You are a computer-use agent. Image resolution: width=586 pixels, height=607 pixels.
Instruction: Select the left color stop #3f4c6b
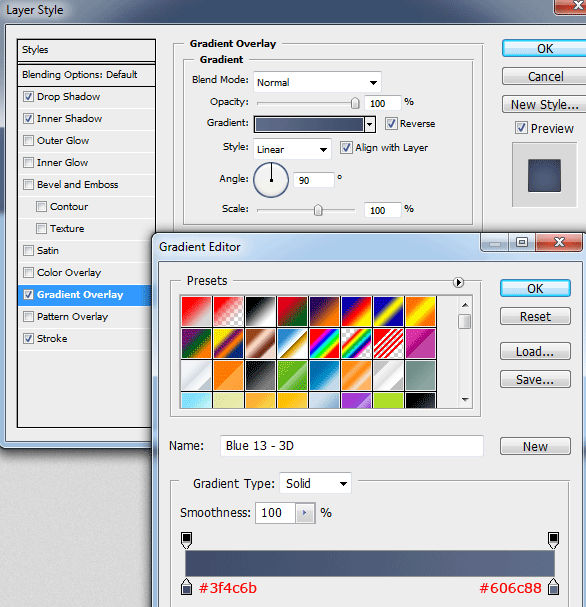(x=187, y=587)
